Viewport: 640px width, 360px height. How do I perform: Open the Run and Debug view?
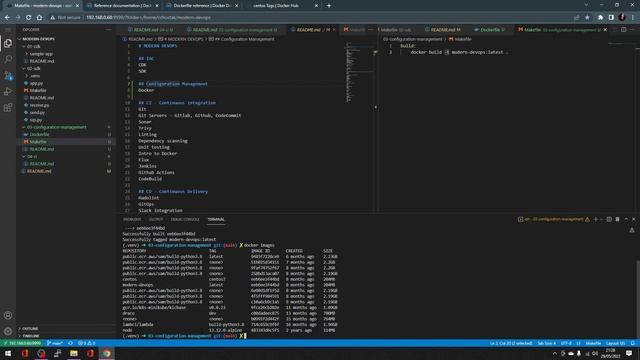coord(8,91)
